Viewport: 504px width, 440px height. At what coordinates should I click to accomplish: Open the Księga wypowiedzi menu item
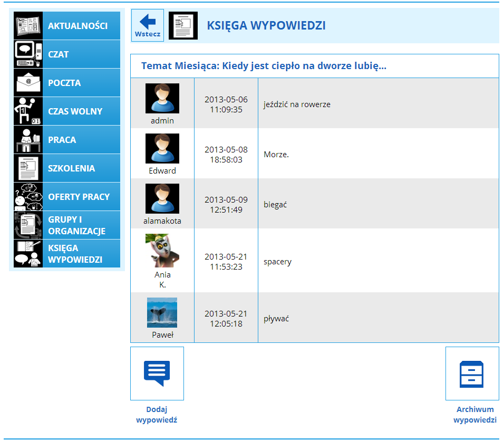[x=67, y=253]
